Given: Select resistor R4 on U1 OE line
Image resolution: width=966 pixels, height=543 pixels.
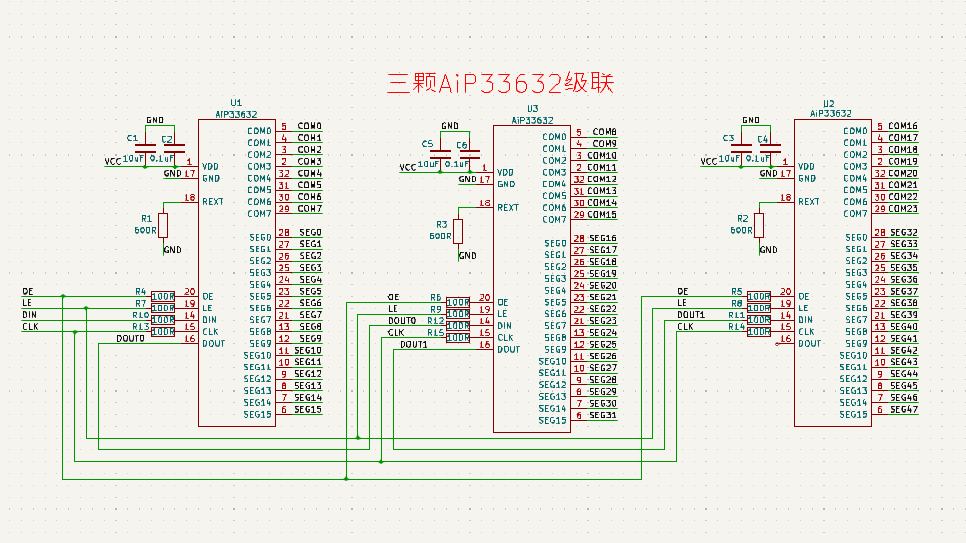Looking at the screenshot, I should pos(163,297).
